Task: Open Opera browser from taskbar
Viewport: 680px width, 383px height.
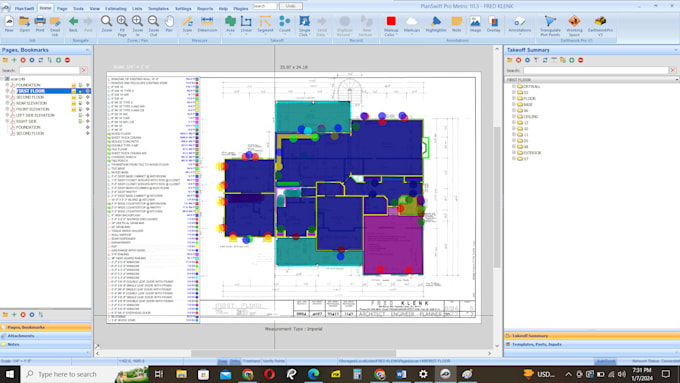Action: point(269,374)
